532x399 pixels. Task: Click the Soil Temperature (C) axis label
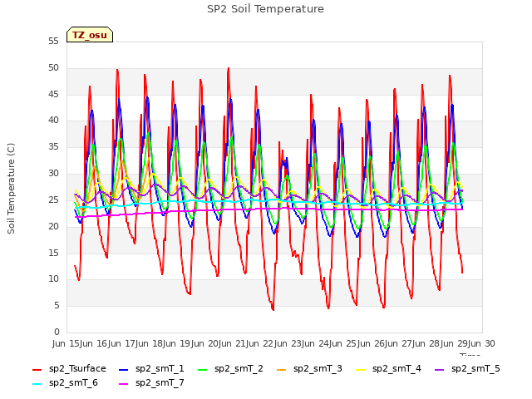pos(11,189)
